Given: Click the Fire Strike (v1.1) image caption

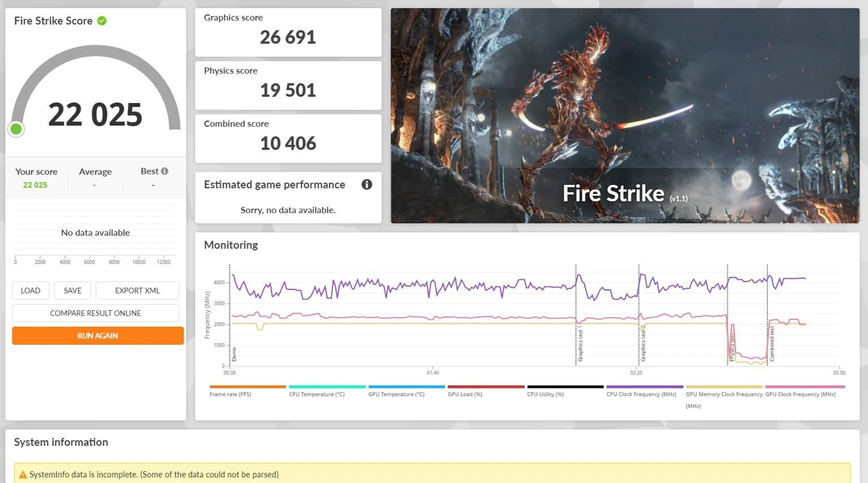Looking at the screenshot, I should click(x=625, y=193).
